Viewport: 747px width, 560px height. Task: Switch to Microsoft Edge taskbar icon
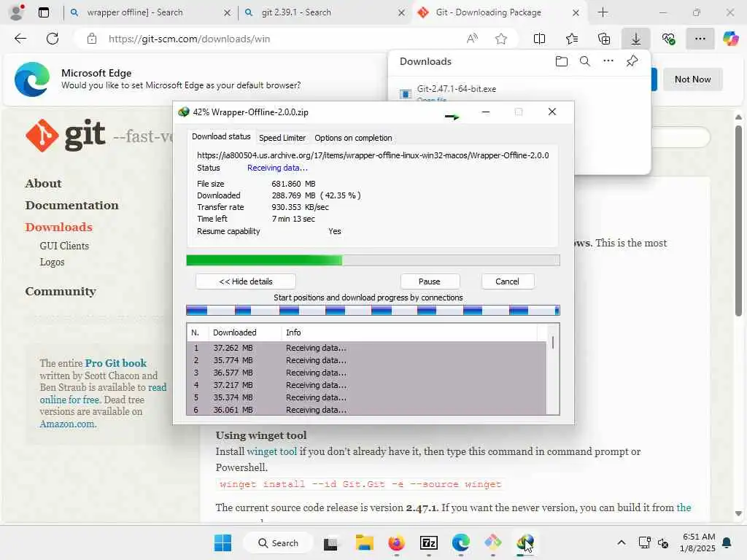pyautogui.click(x=461, y=542)
